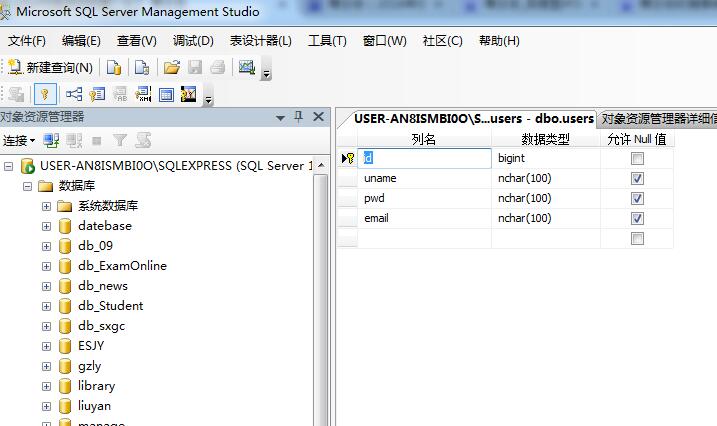Image resolution: width=717 pixels, height=426 pixels.
Task: Switch to the 对象资源管理器详细信息 tab
Action: point(658,119)
